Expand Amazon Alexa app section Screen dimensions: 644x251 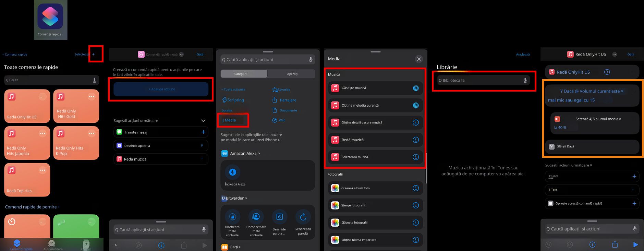[x=240, y=153]
